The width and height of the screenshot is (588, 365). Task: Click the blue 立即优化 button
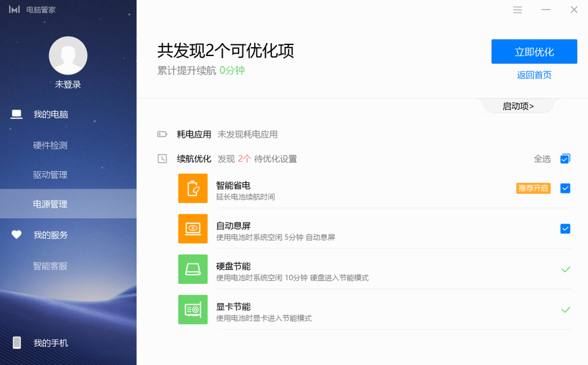click(534, 52)
